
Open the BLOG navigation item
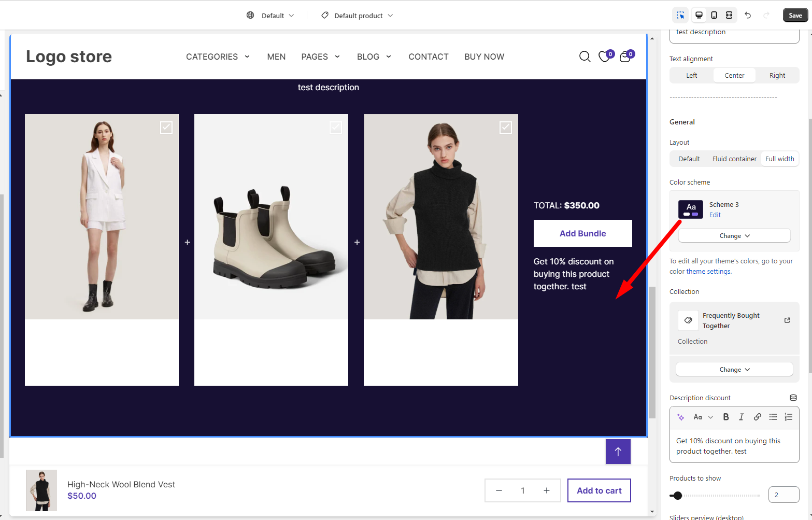(368, 57)
